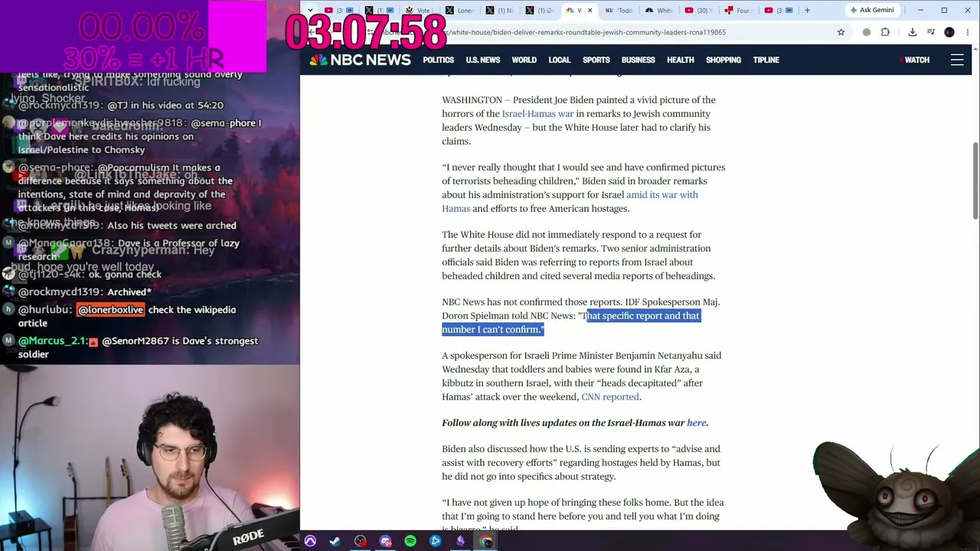Switch to Chrome in the taskbar
Viewport: 980px width, 551px height.
coord(486,542)
